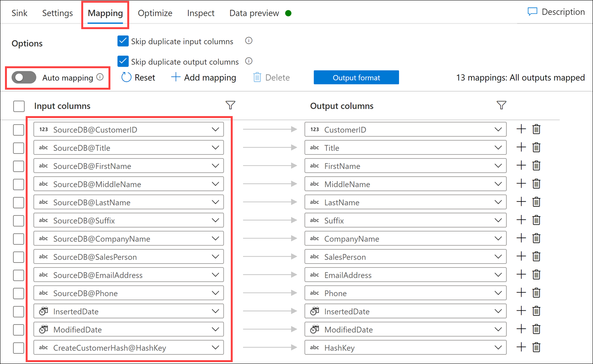
Task: Open the Input columns filter funnel
Action: click(x=230, y=105)
